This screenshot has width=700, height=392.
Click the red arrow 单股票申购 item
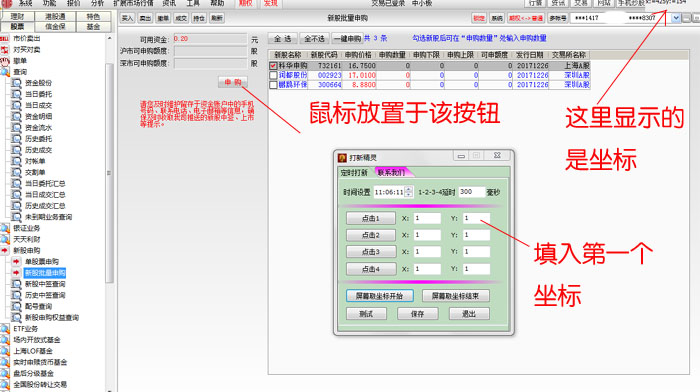pyautogui.click(x=17, y=262)
